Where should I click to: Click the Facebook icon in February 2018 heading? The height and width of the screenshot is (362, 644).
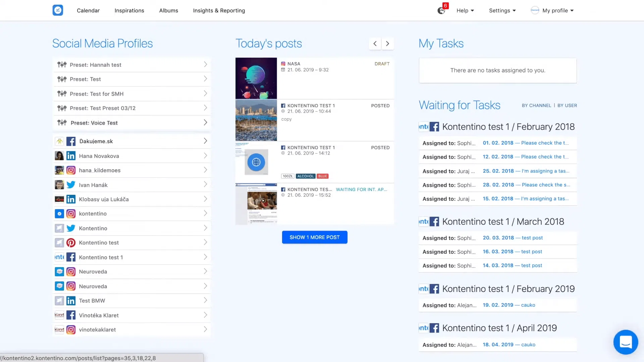[434, 127]
